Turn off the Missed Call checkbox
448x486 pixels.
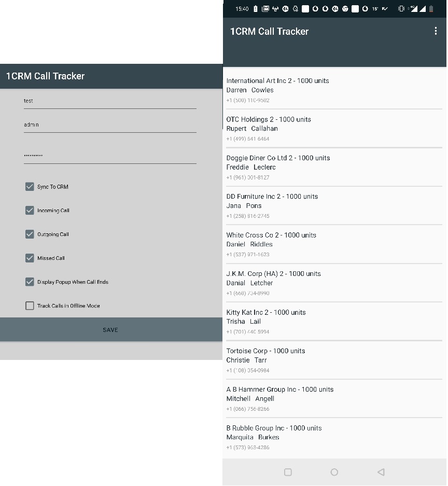coord(30,258)
